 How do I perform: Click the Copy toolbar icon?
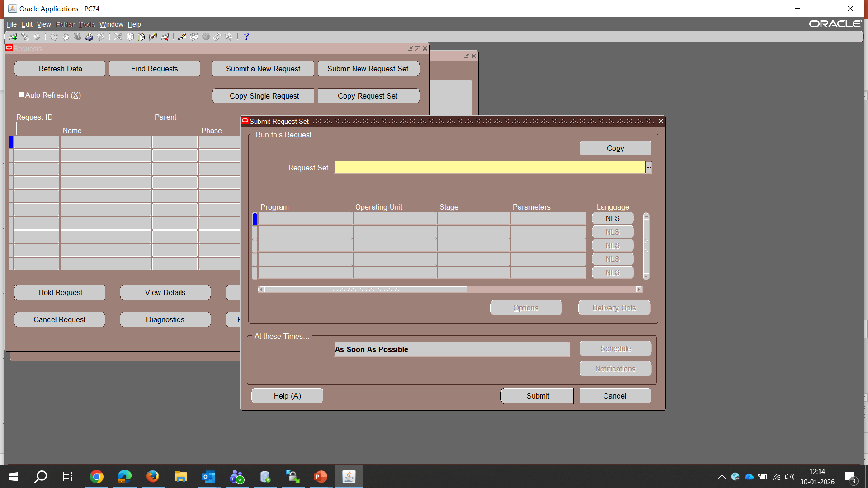click(x=130, y=37)
